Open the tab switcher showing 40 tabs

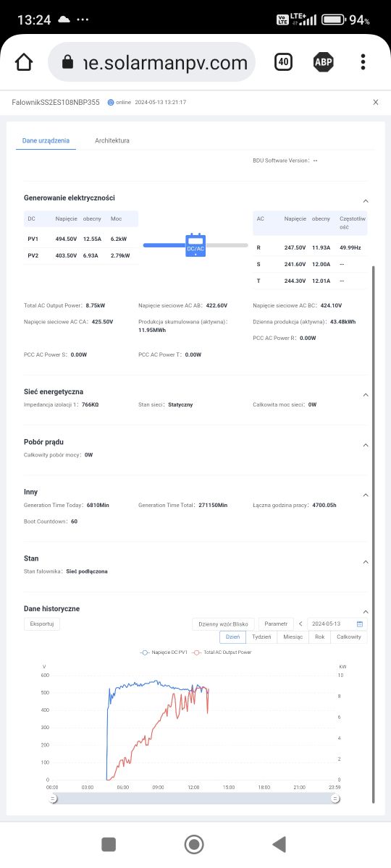(283, 62)
